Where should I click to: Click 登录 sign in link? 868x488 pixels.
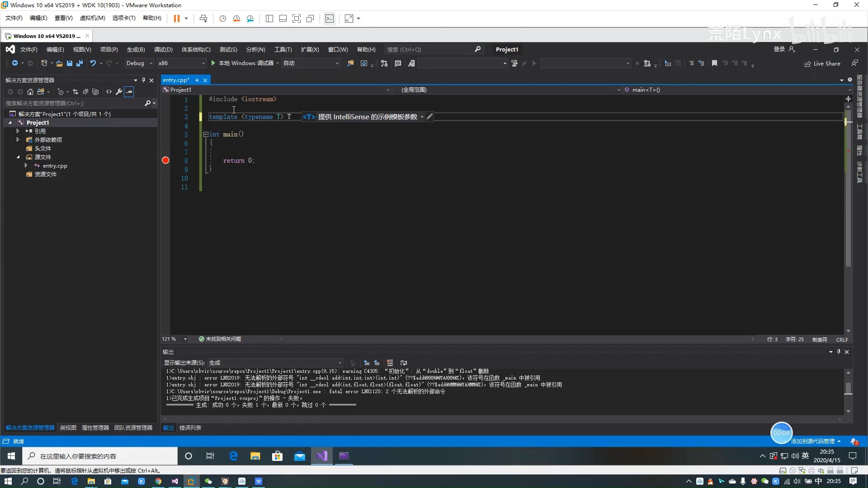pyautogui.click(x=779, y=49)
